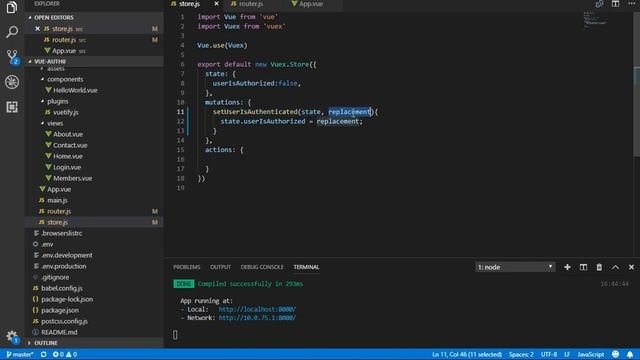Open the editor More Actions menu

tap(631, 4)
